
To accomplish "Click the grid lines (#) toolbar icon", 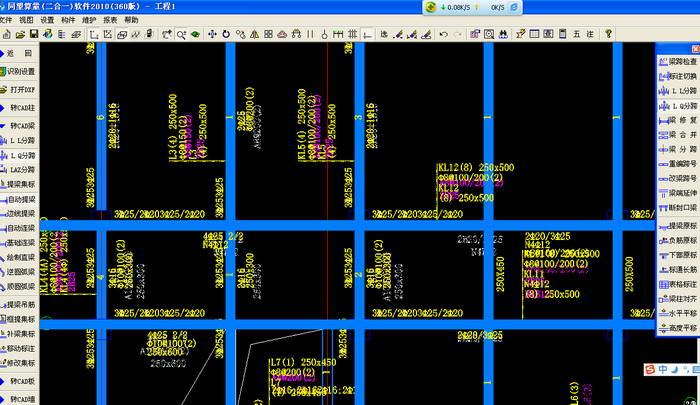I will pos(353,34).
